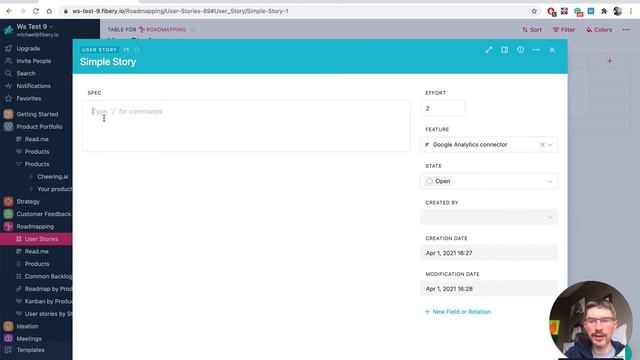
Task: Click into the Spec text editor
Action: [246, 126]
